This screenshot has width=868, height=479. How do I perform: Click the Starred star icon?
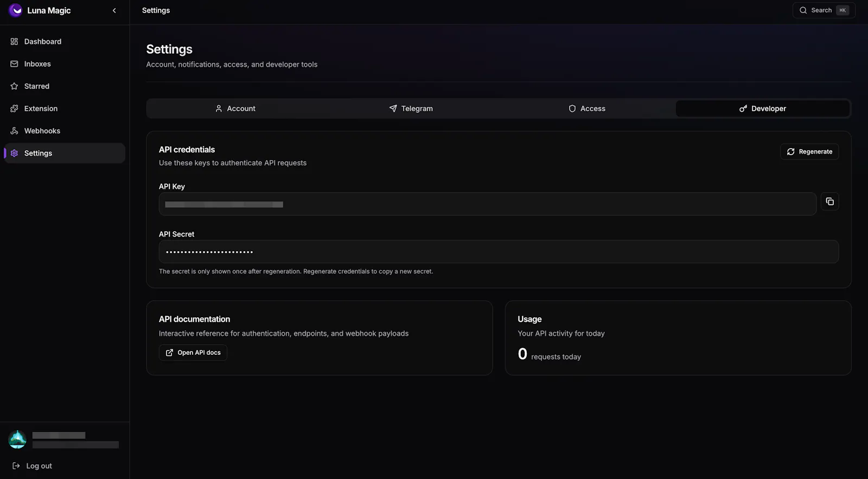pos(14,86)
